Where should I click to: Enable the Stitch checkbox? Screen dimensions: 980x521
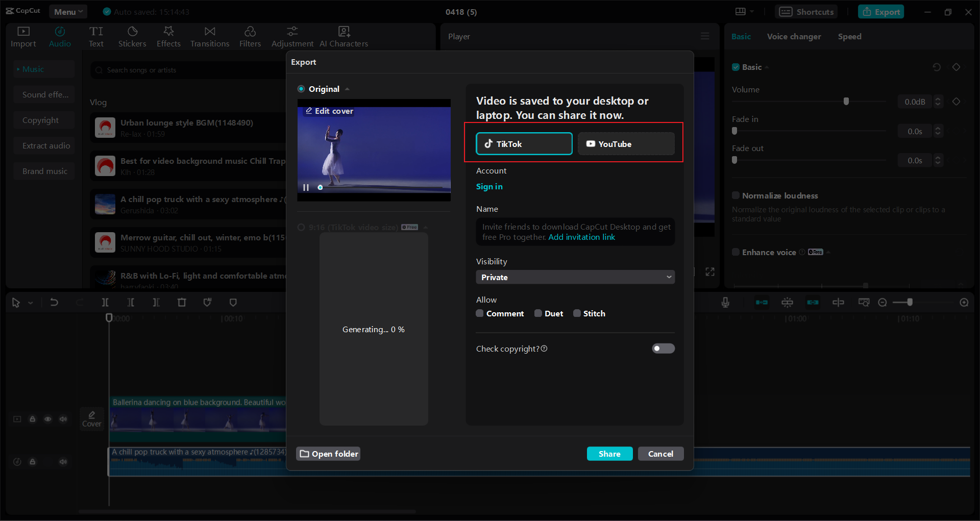577,313
